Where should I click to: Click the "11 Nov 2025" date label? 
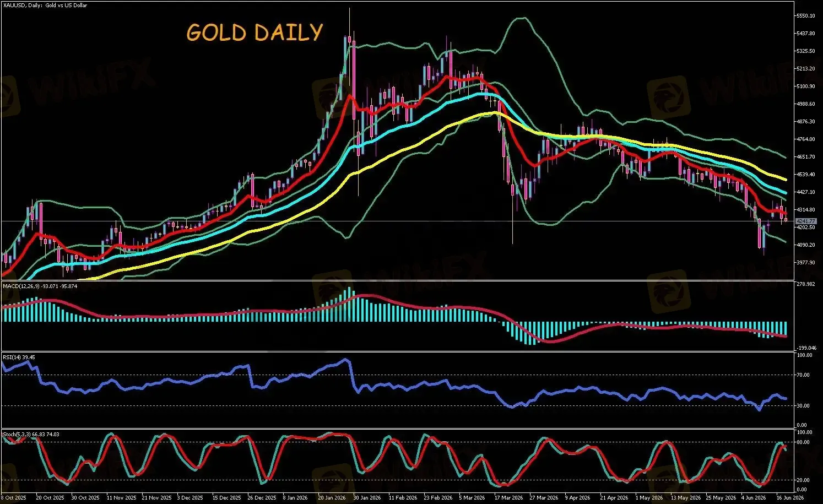pos(121,498)
